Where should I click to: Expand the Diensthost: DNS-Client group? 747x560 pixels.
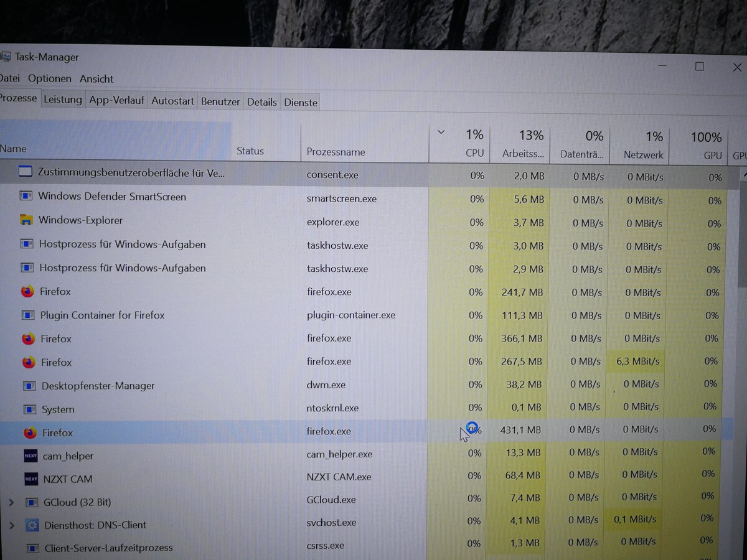pyautogui.click(x=11, y=525)
